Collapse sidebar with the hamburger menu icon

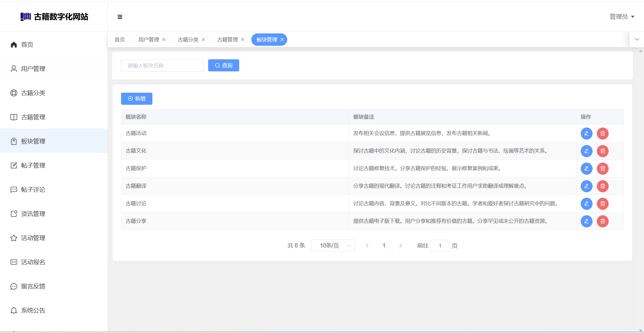point(120,17)
